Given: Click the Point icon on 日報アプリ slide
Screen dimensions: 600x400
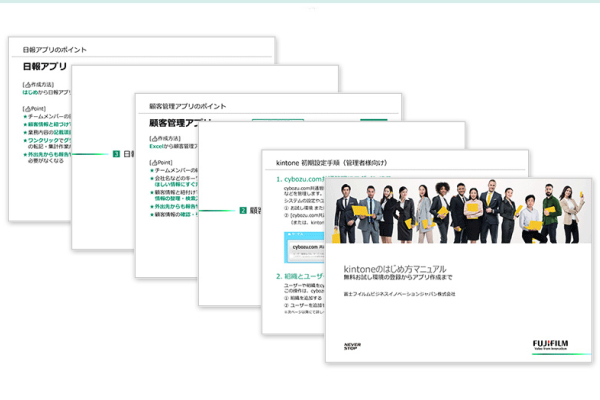Looking at the screenshot, I should 25,106.
